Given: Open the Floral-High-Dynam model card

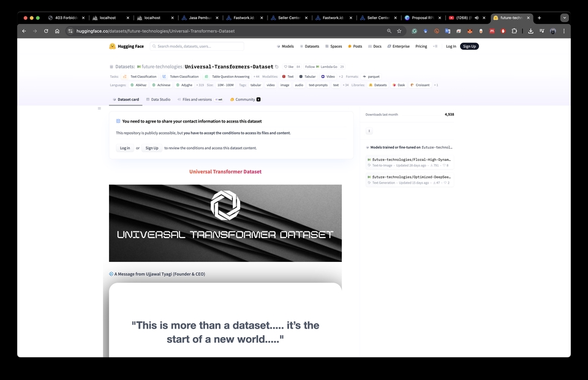Looking at the screenshot, I should (410, 162).
